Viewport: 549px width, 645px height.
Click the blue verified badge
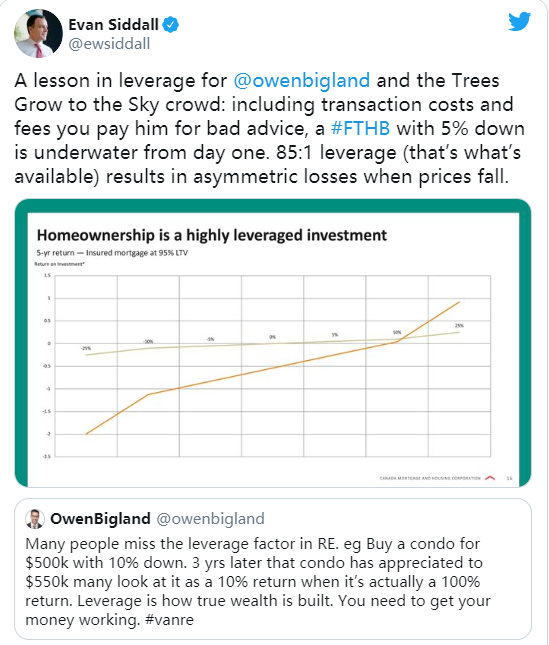click(170, 25)
